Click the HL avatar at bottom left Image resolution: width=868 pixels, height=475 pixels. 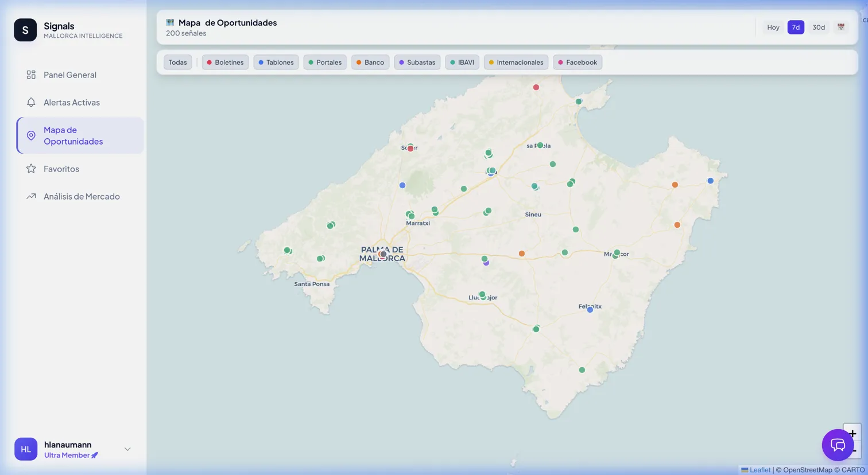(x=25, y=449)
